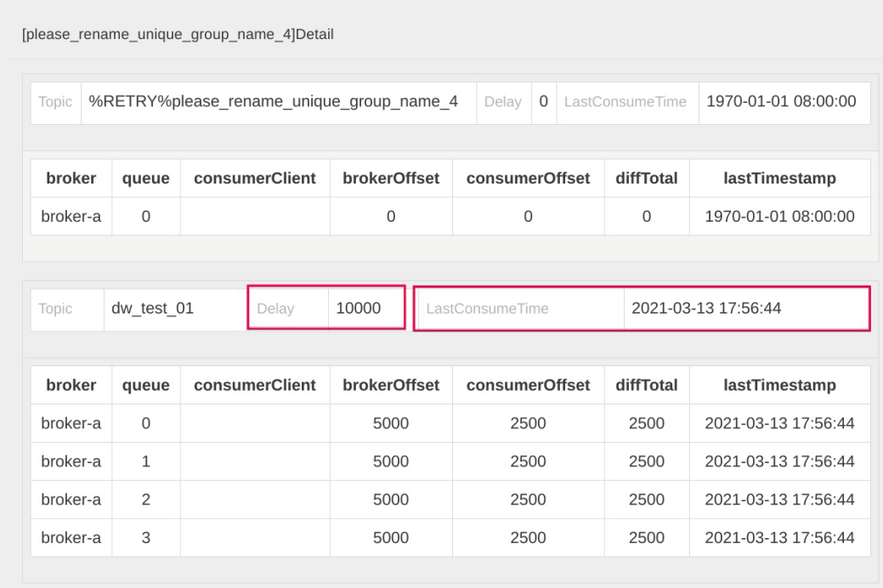Click the consumerClient header in the dw_test_01 table
Viewport: 883px width, 588px height.
click(x=255, y=385)
